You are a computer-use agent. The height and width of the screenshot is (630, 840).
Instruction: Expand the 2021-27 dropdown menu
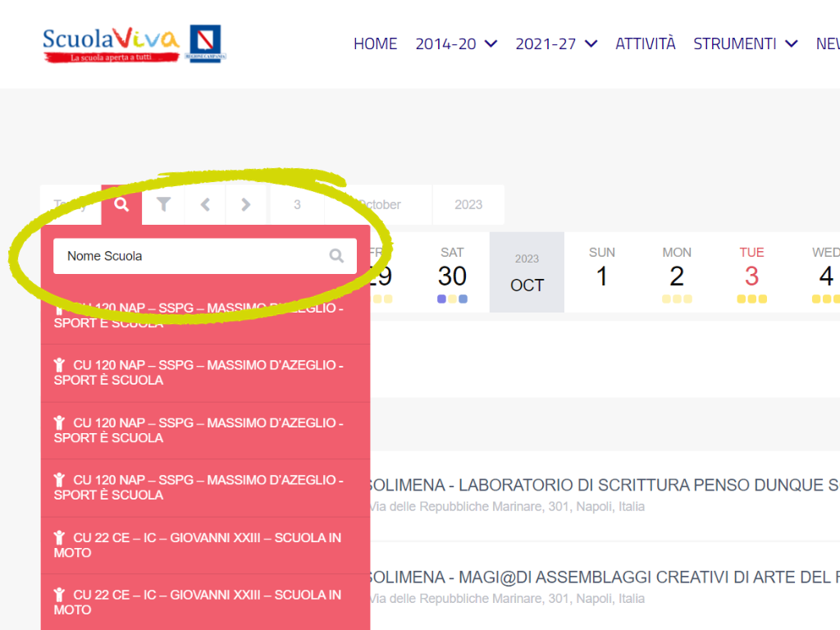point(556,44)
